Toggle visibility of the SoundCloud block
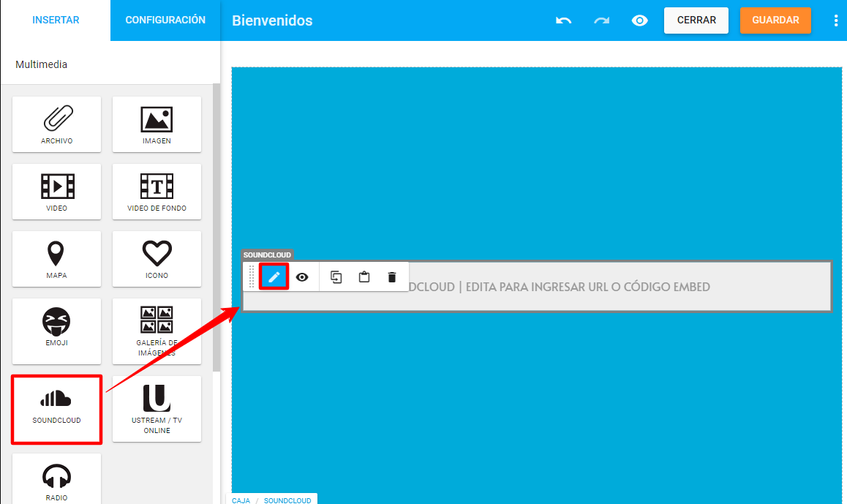The image size is (847, 504). 302,277
